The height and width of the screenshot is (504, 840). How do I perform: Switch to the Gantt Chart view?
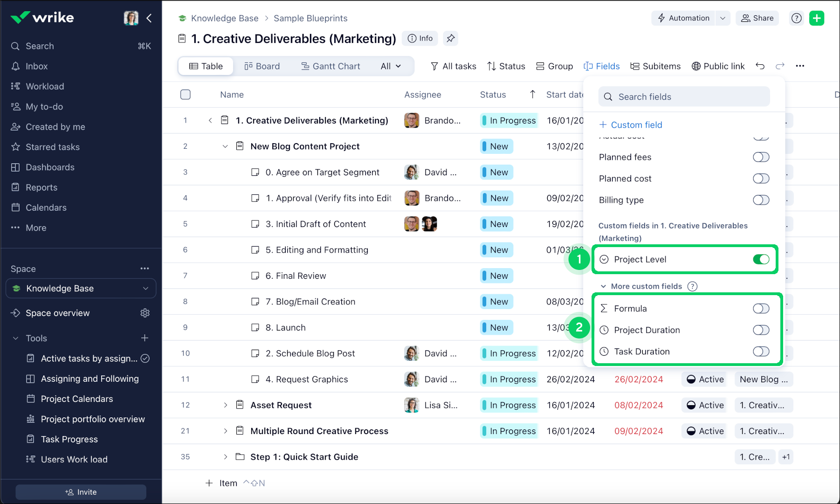pos(330,66)
